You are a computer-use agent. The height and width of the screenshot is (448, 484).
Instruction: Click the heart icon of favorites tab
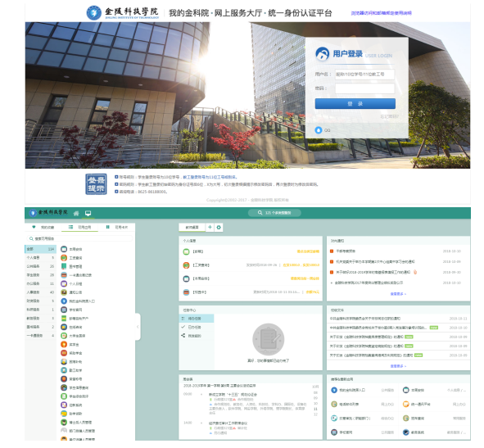[x=34, y=227]
